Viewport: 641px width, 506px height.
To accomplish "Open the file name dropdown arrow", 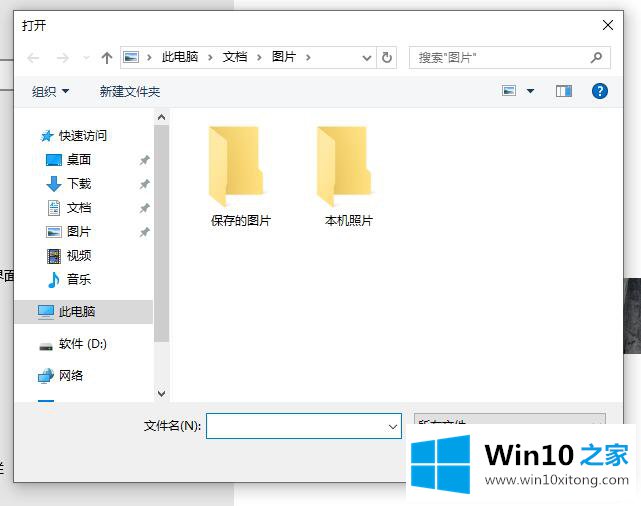I will [393, 427].
